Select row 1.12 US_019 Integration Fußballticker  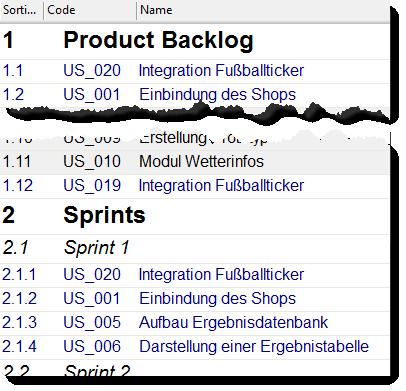[195, 186]
